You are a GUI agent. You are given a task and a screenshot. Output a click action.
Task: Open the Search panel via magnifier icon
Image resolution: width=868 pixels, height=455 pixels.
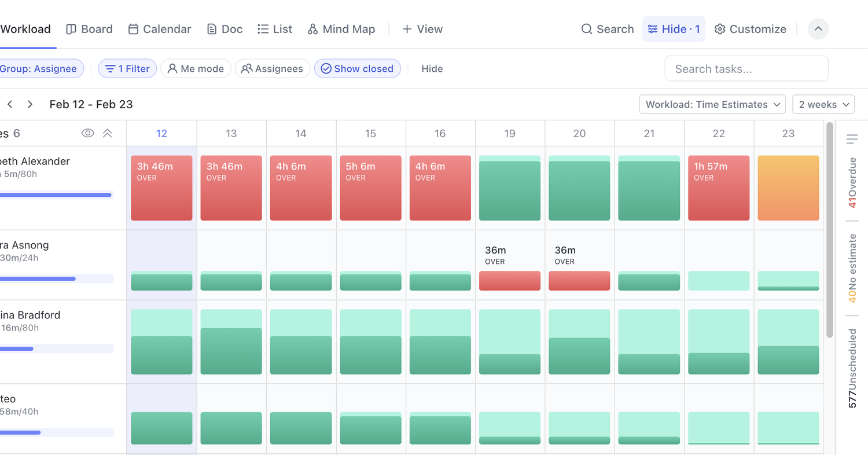[586, 29]
